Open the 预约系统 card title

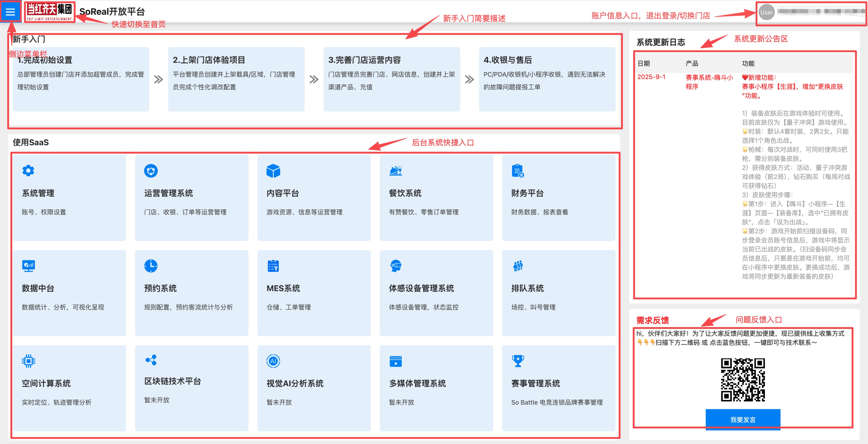coord(160,288)
